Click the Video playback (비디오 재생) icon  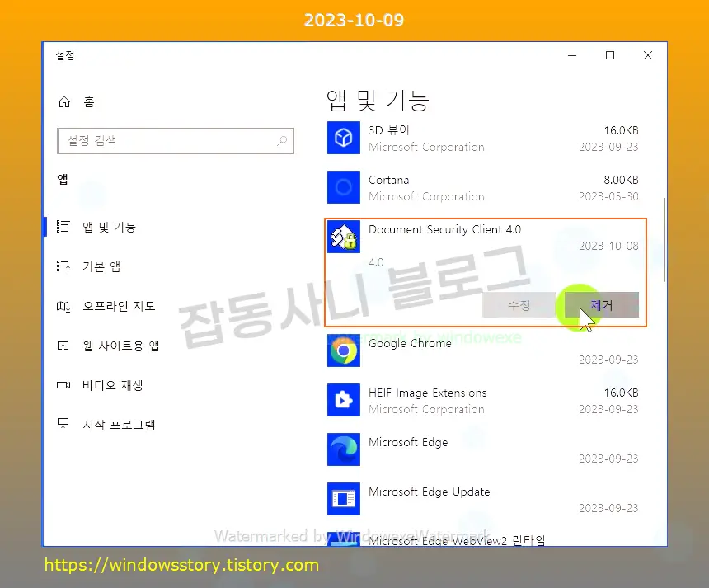(x=63, y=385)
